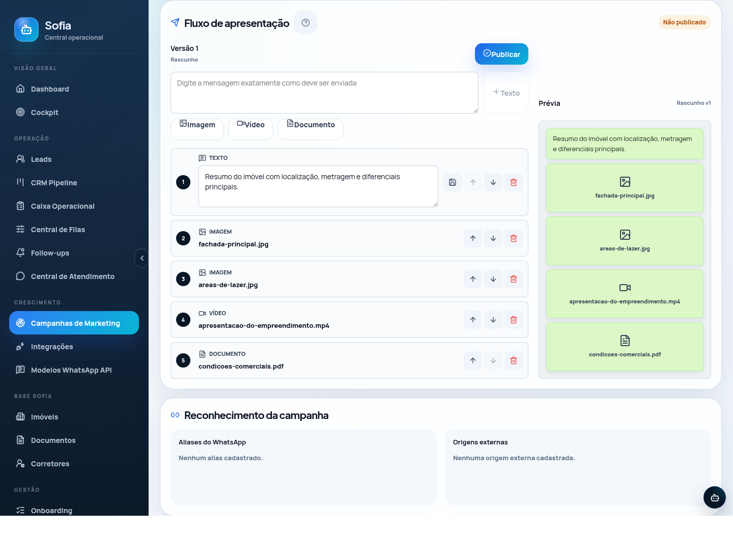The image size is (733, 560).
Task: Click the help icon beside Fluxo de apresentação
Action: click(305, 22)
